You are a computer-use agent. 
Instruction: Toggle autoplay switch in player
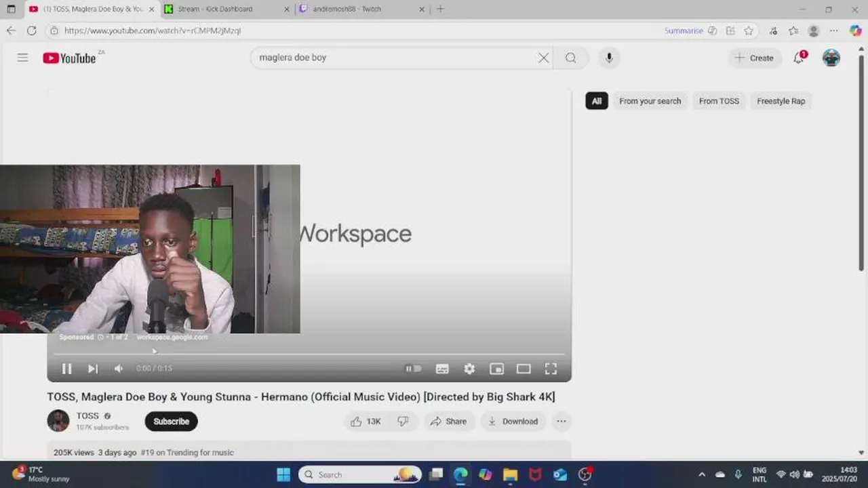[413, 369]
